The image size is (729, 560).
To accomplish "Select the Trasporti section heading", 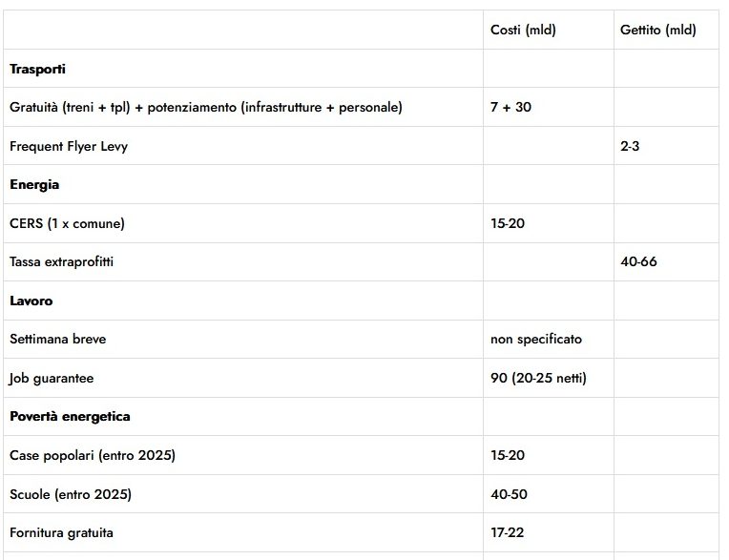I will [37, 69].
